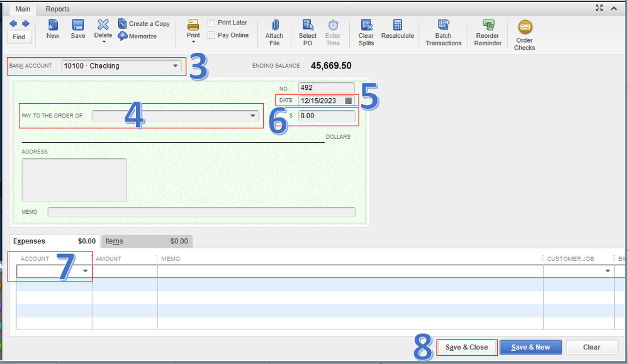Switch to the Reports tab

pyautogui.click(x=57, y=9)
